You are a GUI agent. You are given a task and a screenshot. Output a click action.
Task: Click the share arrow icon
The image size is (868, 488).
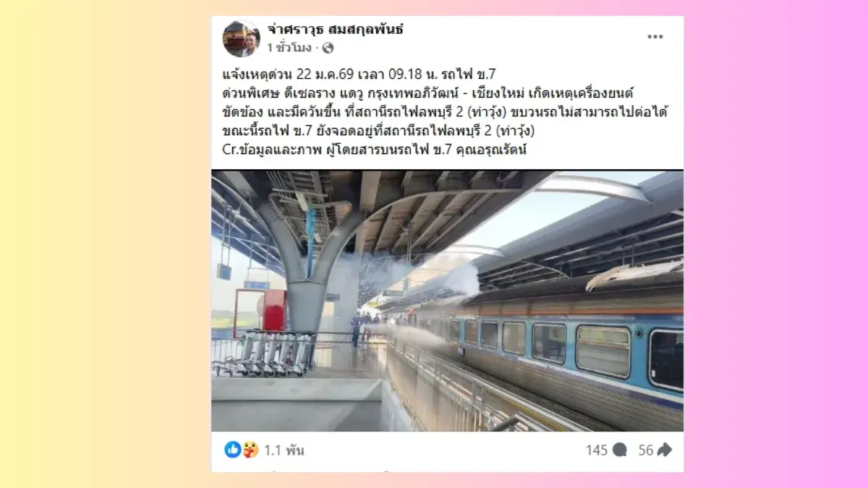point(664,450)
